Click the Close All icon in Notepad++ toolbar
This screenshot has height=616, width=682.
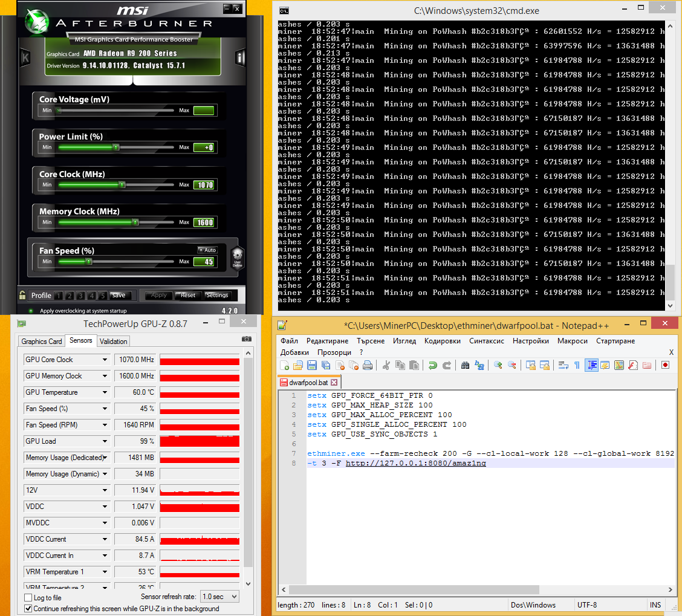coord(354,365)
